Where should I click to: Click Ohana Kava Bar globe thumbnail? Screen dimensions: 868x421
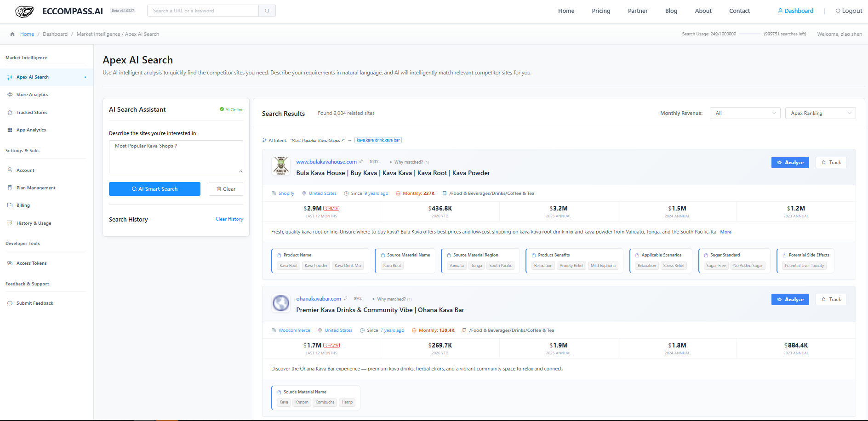coord(281,303)
